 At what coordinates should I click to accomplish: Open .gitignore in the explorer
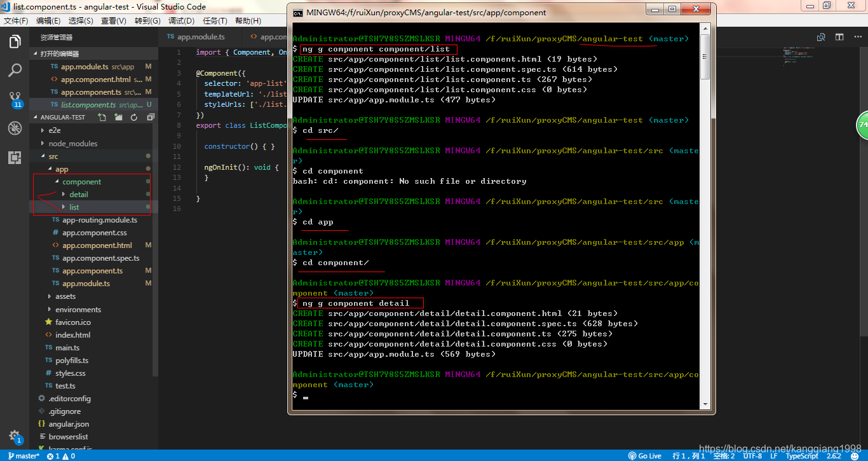(64, 411)
